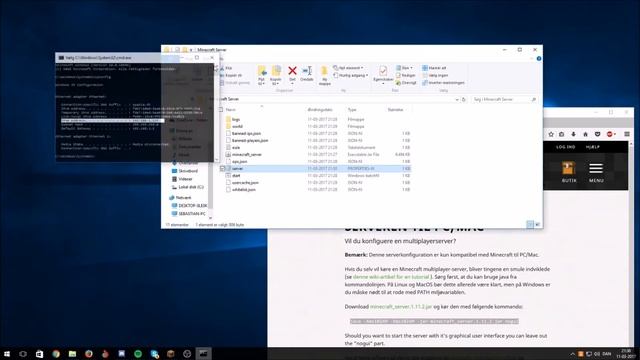Image resolution: width=640 pixels, height=360 pixels.
Task: Click the Chrome icon on taskbar
Action: pyautogui.click(x=56, y=354)
